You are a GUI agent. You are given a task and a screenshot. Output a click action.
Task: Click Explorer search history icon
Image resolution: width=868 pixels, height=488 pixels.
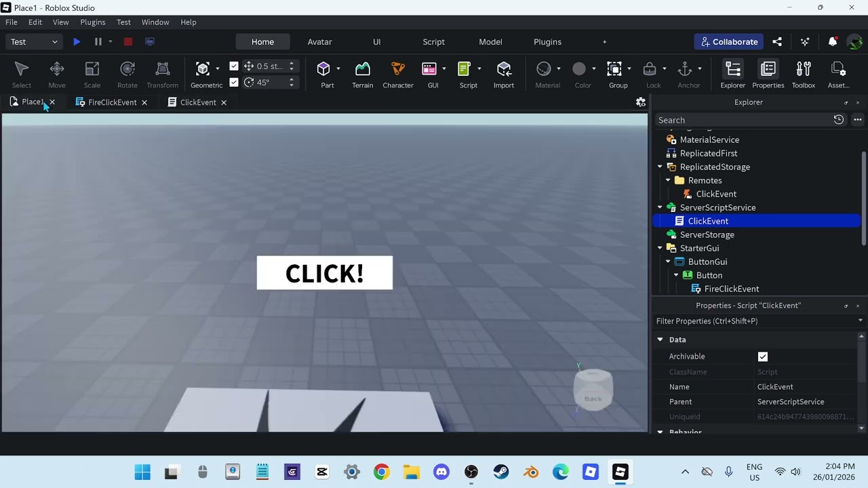click(x=839, y=120)
